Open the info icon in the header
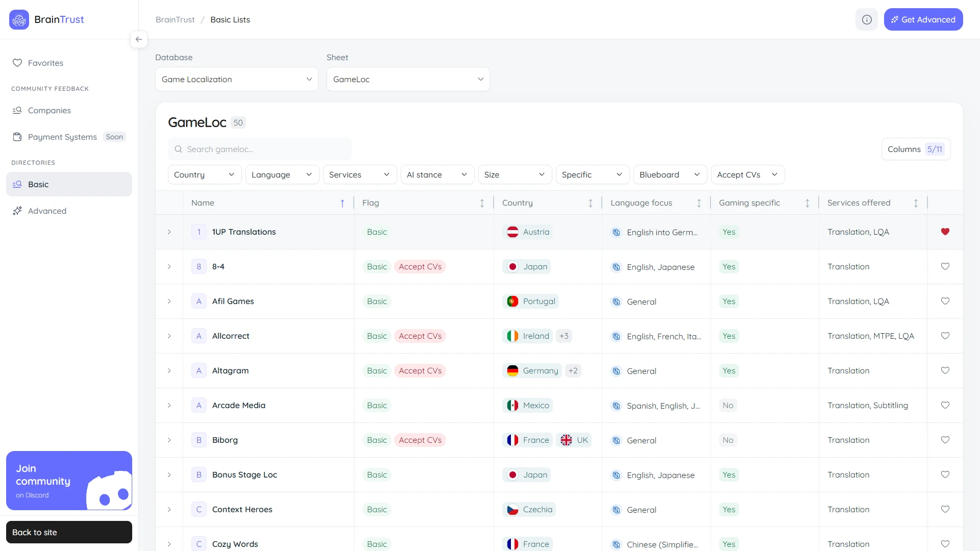The width and height of the screenshot is (980, 551). (x=867, y=19)
